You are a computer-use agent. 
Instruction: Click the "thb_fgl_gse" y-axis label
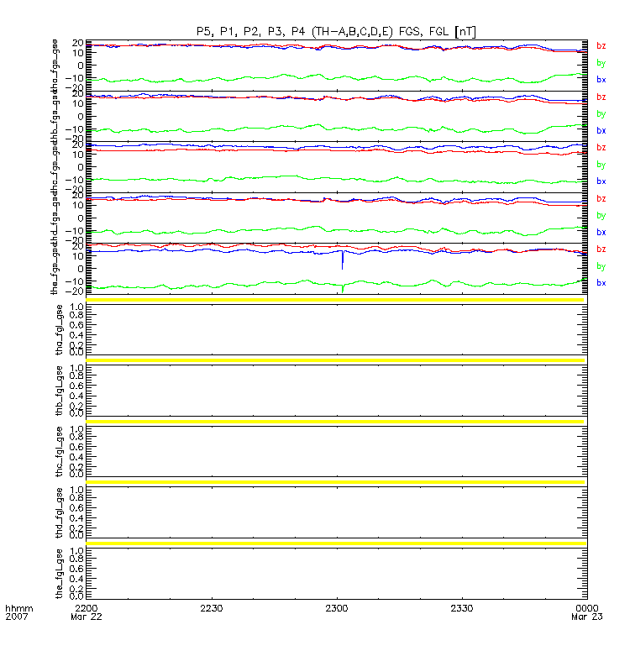(x=59, y=391)
